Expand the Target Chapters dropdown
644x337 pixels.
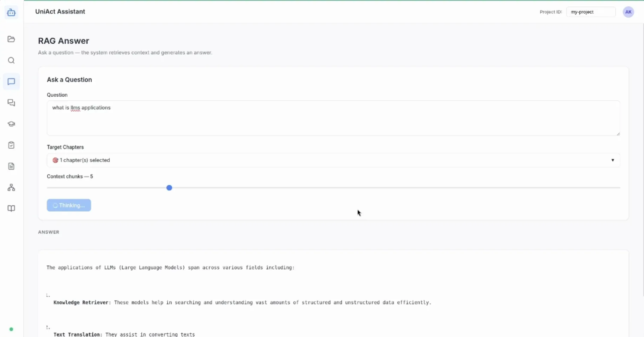(333, 160)
